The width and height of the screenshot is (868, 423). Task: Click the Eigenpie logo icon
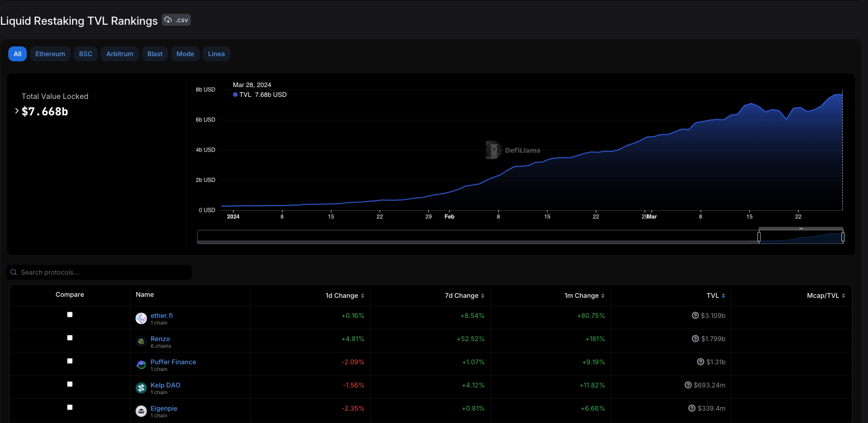pyautogui.click(x=141, y=411)
